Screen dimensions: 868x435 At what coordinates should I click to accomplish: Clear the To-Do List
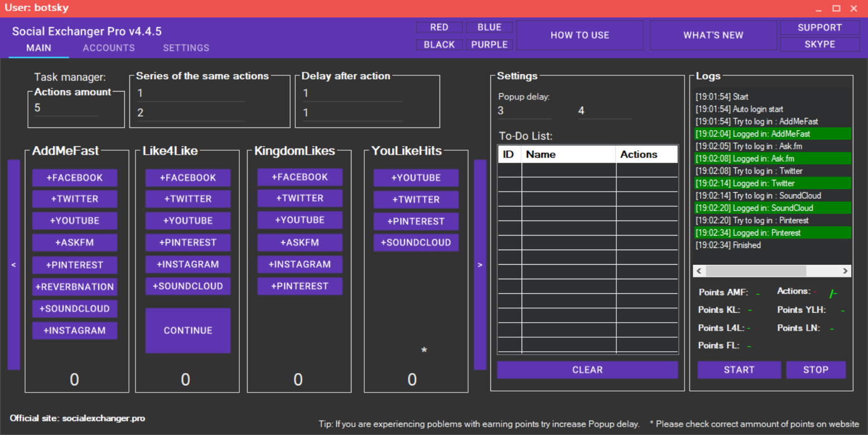tap(587, 370)
